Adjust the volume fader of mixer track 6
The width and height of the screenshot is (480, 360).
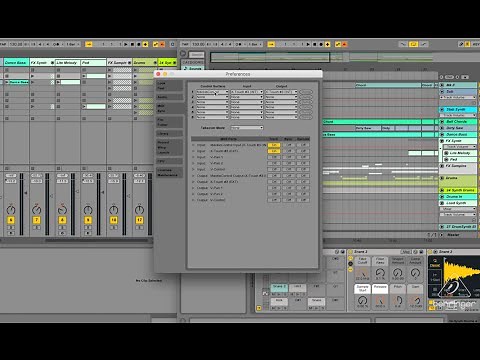pyautogui.click(x=25, y=193)
